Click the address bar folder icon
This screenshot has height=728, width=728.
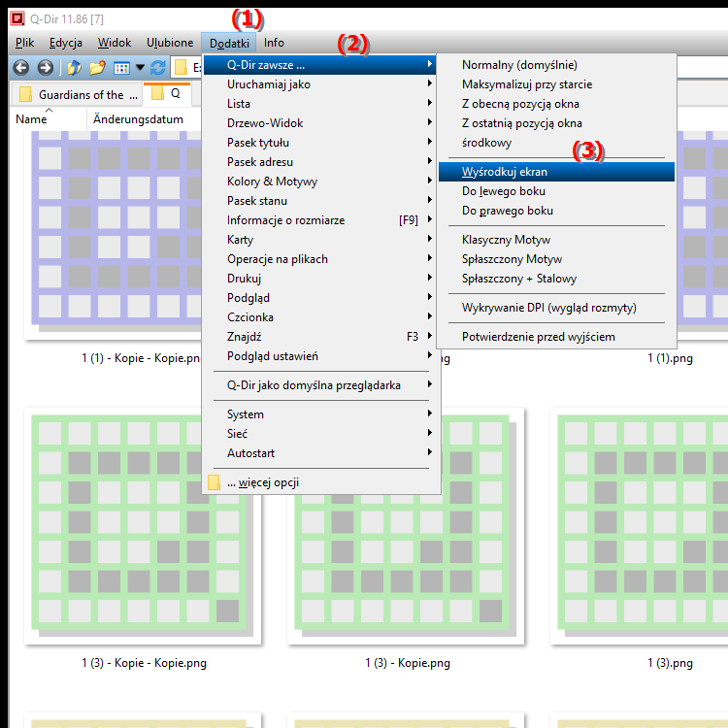point(181,68)
